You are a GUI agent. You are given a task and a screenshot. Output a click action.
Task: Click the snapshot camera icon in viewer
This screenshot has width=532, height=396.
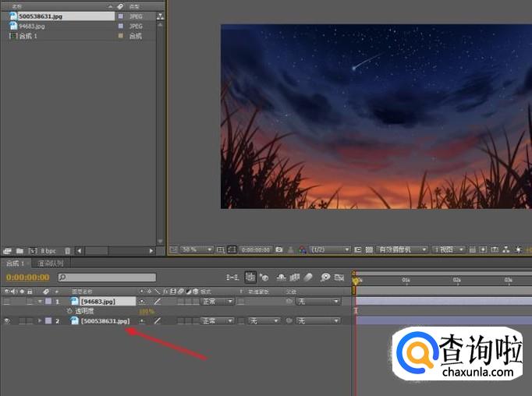point(279,249)
